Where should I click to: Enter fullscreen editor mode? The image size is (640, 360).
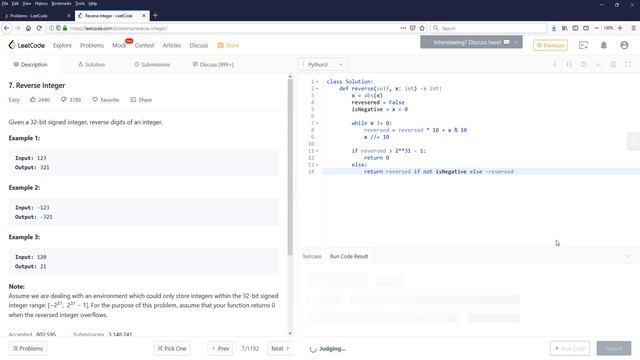point(628,64)
